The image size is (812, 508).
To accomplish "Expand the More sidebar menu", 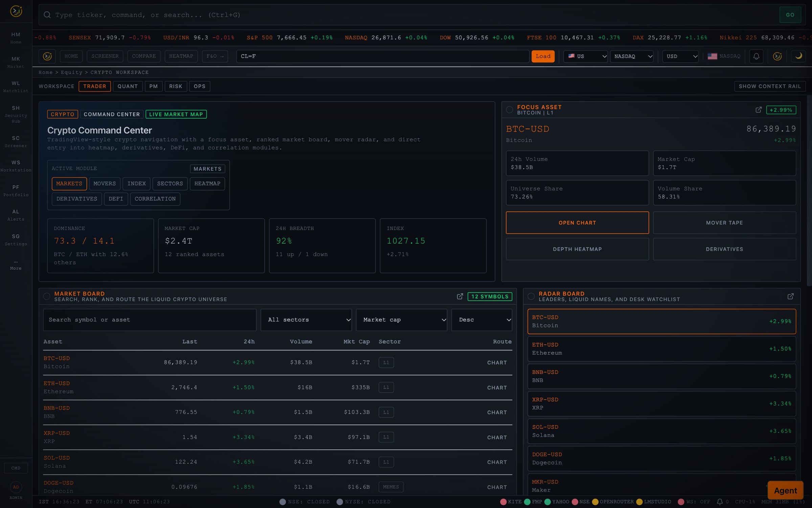I will 16,265.
